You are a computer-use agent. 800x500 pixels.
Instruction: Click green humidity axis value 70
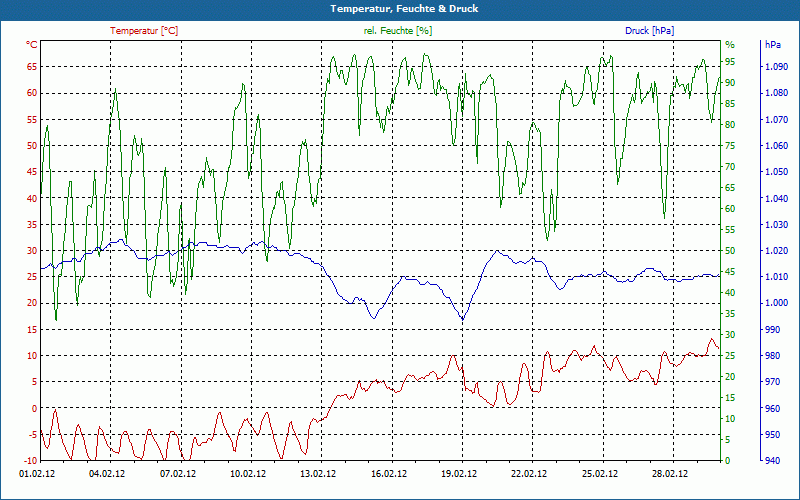[x=731, y=166]
